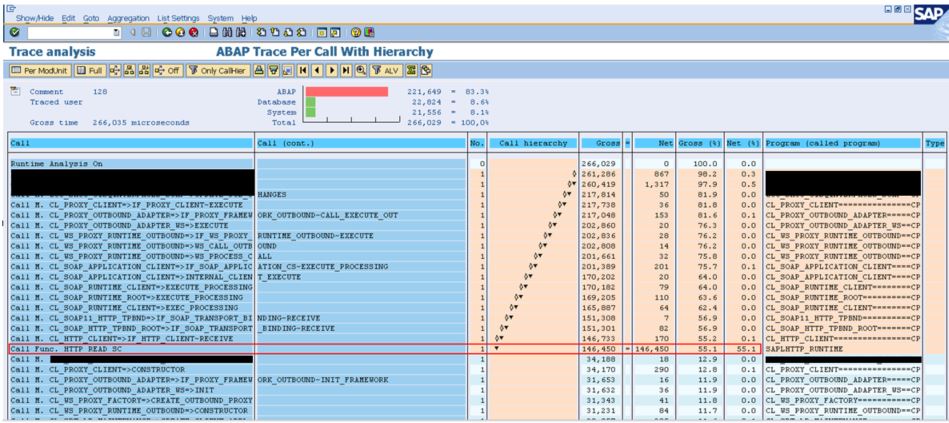Click the Generate Shortcut icon

click(335, 32)
